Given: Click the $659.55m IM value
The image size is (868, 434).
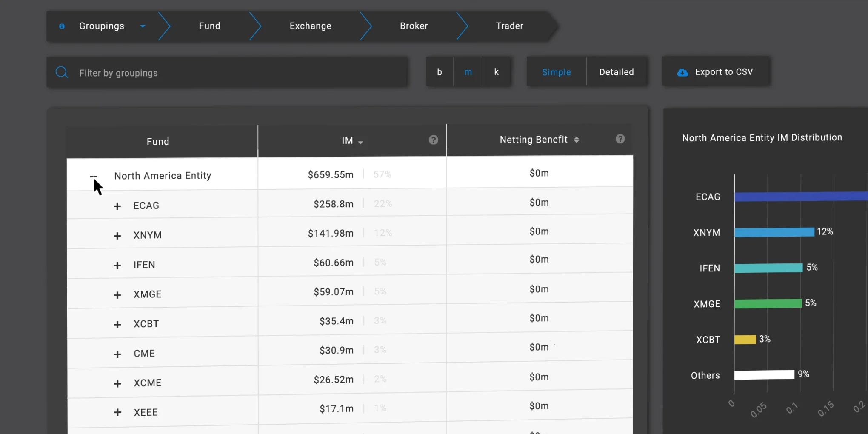Looking at the screenshot, I should click(x=331, y=175).
